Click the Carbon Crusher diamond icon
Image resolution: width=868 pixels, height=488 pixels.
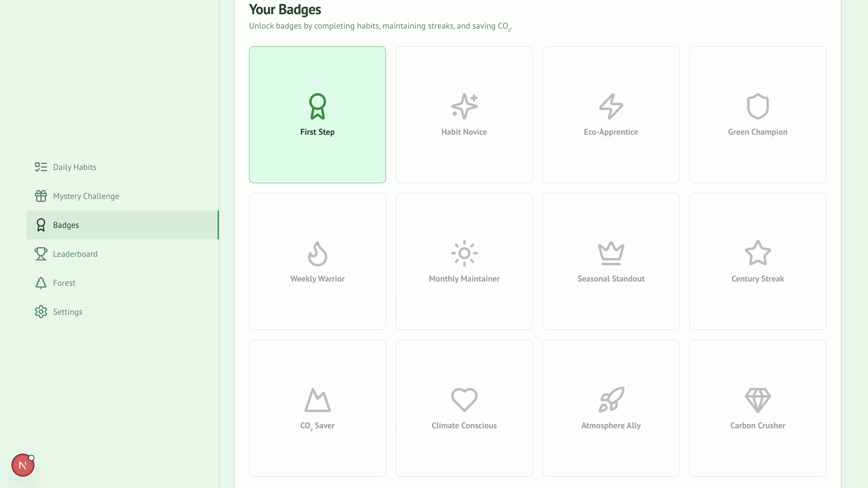pos(757,400)
